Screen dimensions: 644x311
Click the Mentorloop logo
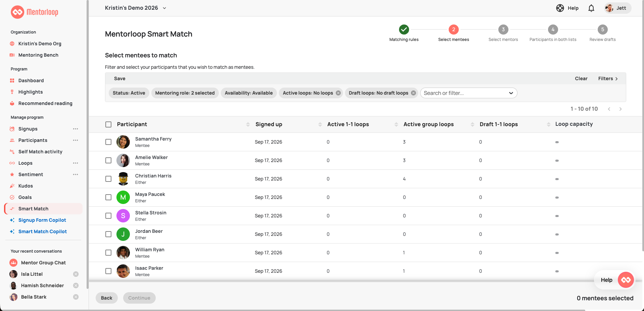34,12
